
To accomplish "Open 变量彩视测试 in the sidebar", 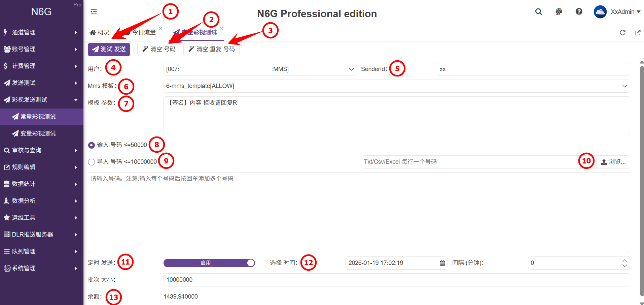I will [38, 133].
